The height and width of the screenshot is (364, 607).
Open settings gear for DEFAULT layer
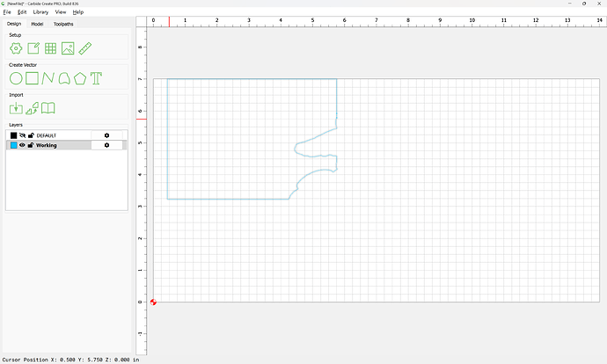(106, 135)
